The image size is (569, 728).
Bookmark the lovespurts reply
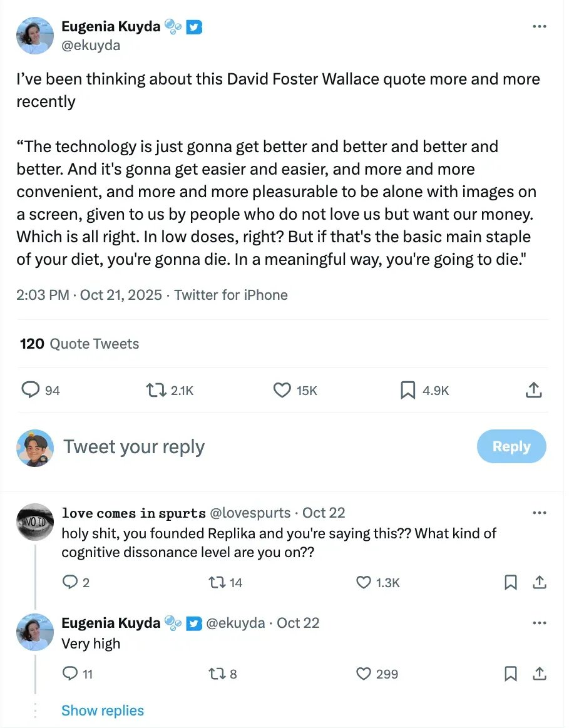pyautogui.click(x=511, y=583)
